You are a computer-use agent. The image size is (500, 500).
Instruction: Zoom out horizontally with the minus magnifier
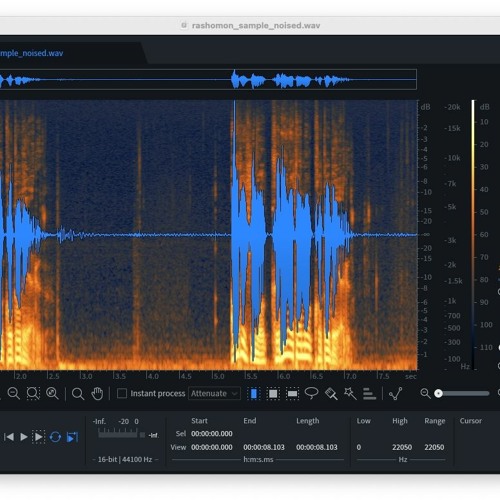(14, 394)
